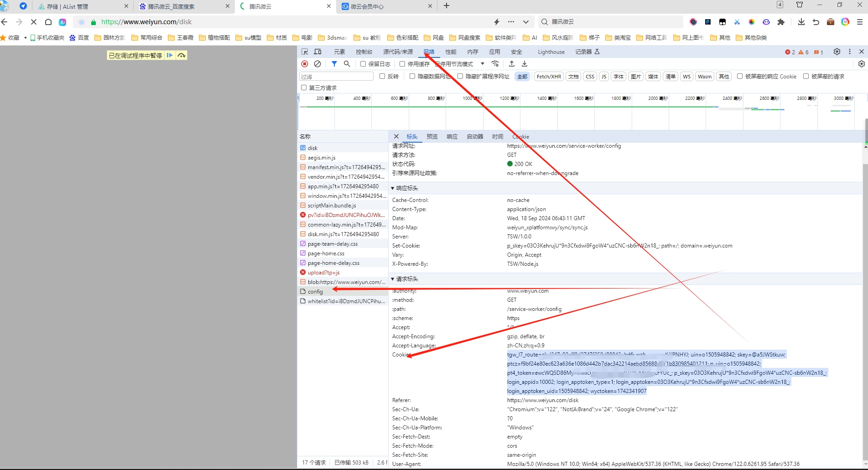Step over next function call
The width and height of the screenshot is (868, 470).
tap(182, 55)
